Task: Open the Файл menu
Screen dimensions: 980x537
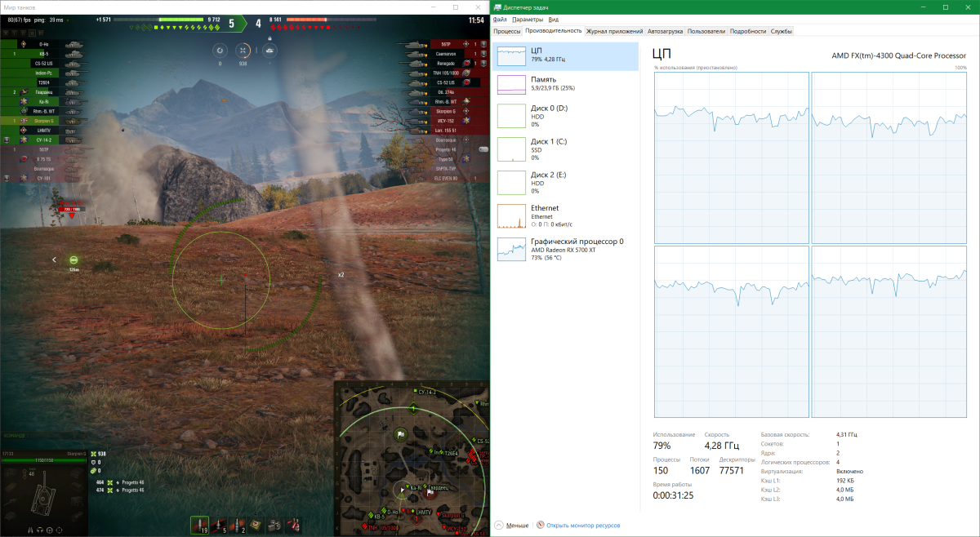Action: [500, 19]
